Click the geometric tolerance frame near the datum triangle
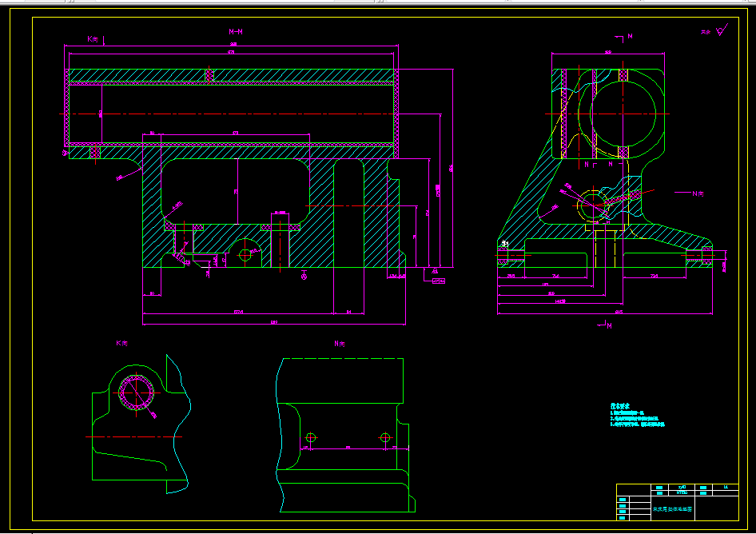This screenshot has height=534, width=756. click(x=438, y=281)
